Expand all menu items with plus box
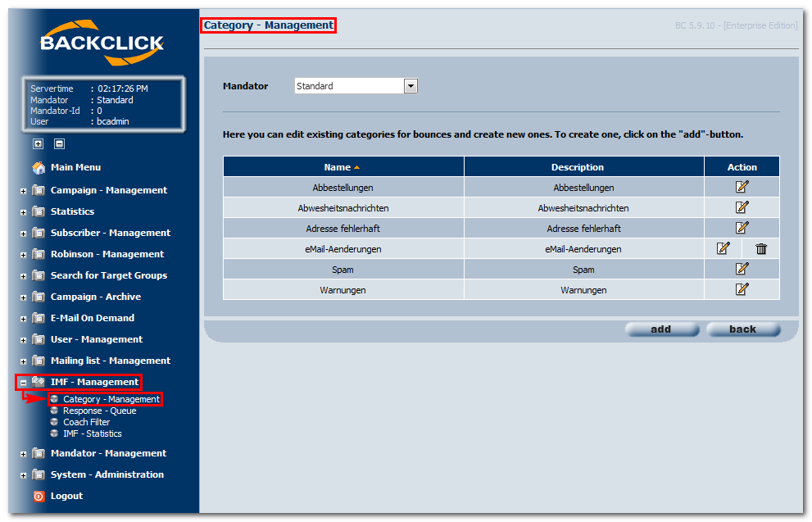 39,144
